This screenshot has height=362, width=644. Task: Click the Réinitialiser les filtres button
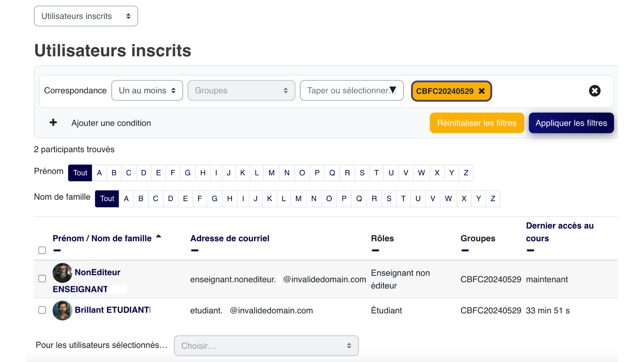(x=477, y=123)
